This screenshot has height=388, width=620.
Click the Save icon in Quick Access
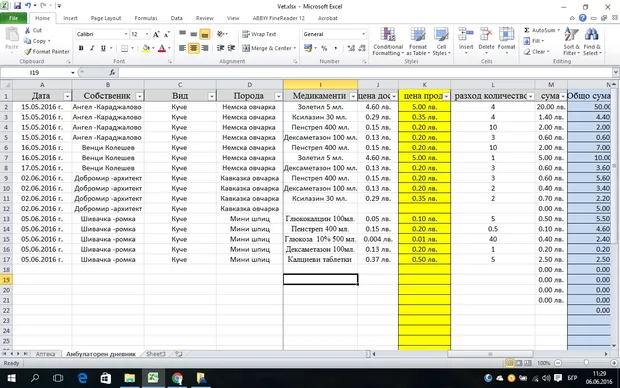pos(17,6)
